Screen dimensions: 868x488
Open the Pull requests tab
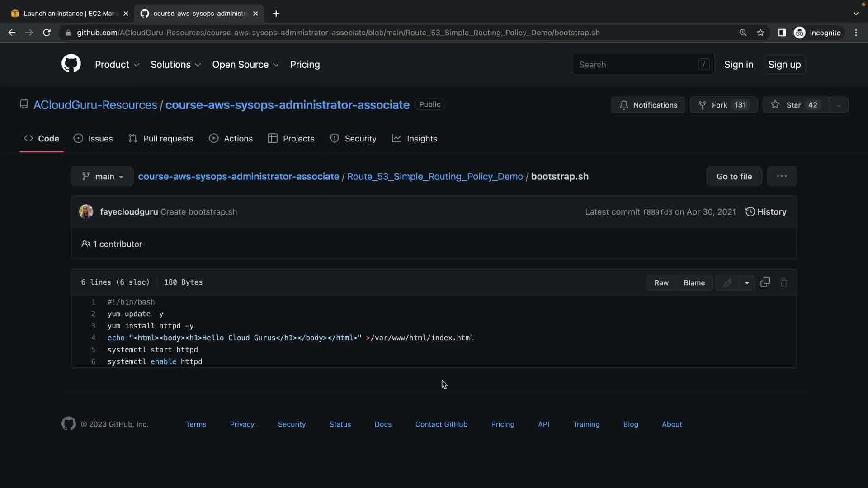(161, 139)
